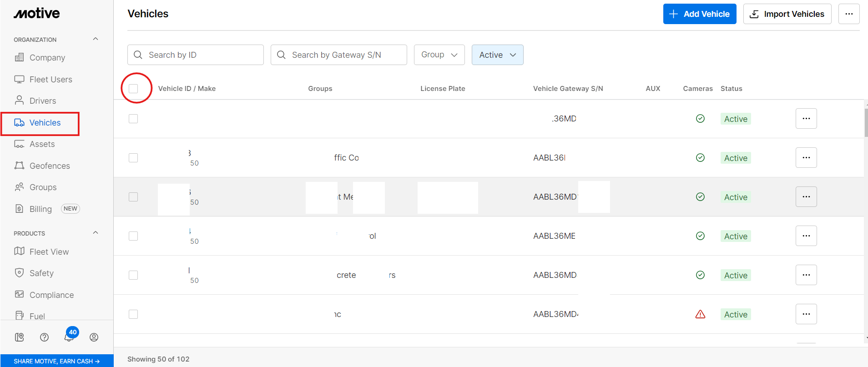Click Import Vehicles button
Viewport: 868px width, 367px height.
(x=787, y=14)
